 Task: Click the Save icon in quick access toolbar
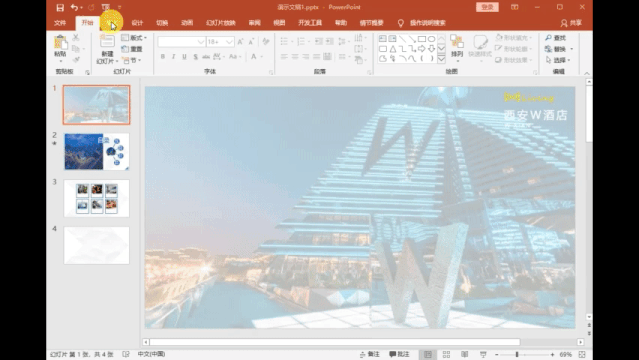click(x=60, y=7)
